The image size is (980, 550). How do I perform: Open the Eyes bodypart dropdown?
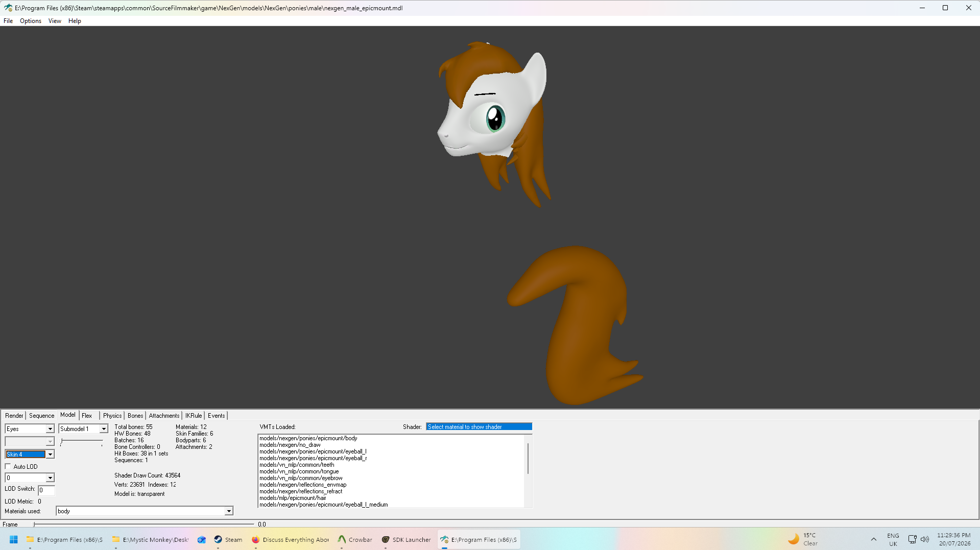(30, 429)
